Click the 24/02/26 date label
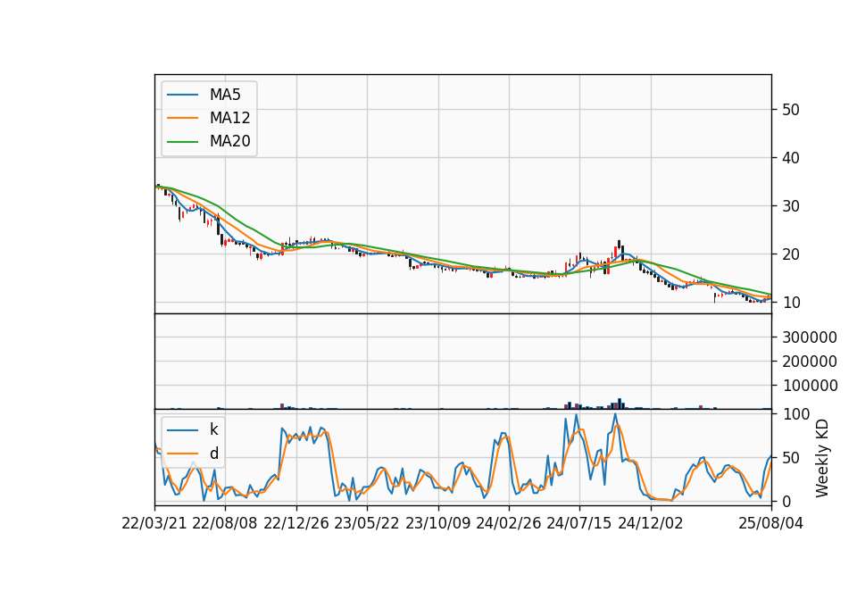Image resolution: width=857 pixels, height=616 pixels. click(x=508, y=524)
